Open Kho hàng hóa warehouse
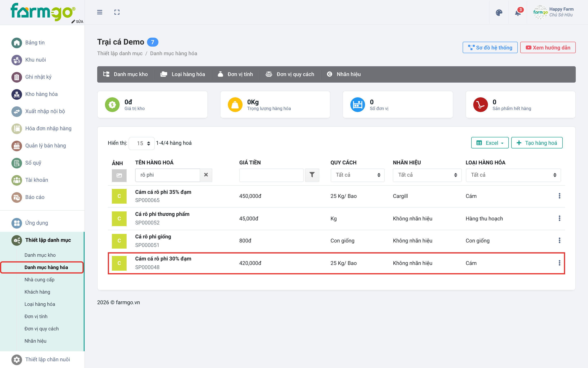The image size is (588, 368). point(35,94)
